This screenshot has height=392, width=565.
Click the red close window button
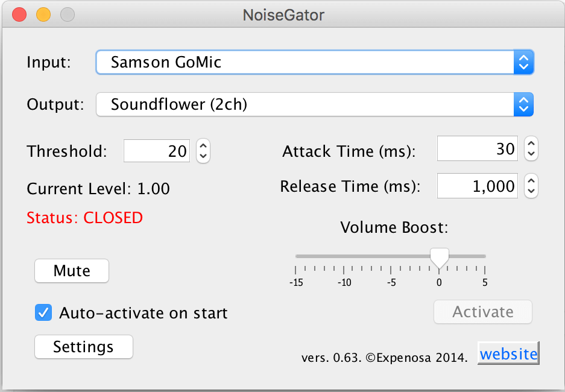pyautogui.click(x=19, y=14)
